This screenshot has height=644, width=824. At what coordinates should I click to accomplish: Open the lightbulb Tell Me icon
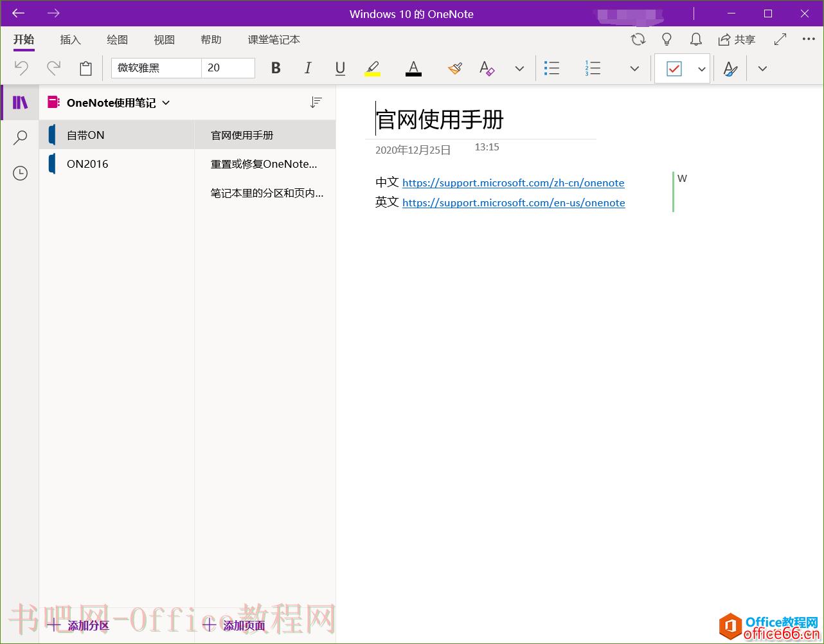667,39
